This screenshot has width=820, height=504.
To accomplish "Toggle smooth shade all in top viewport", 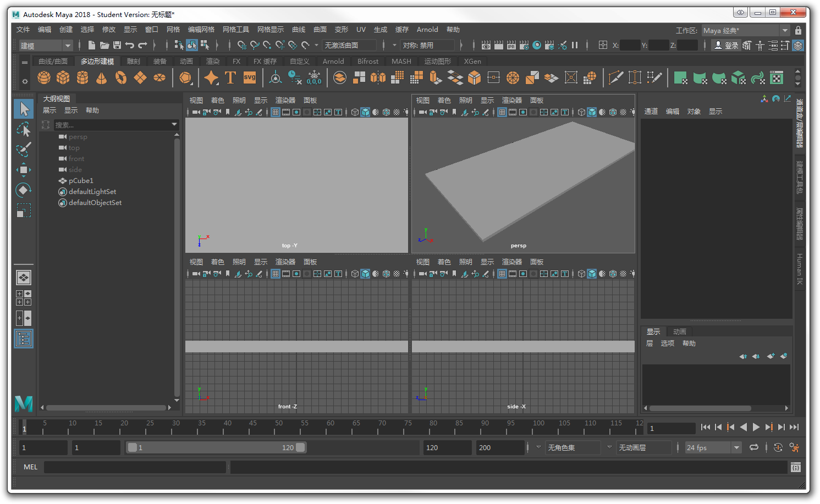I will pyautogui.click(x=365, y=112).
